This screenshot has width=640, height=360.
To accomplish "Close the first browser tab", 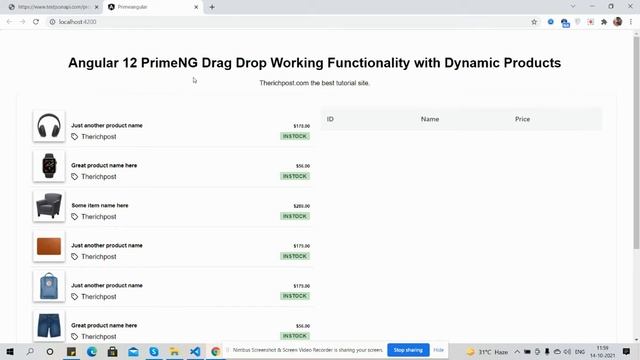I will coord(97,7).
